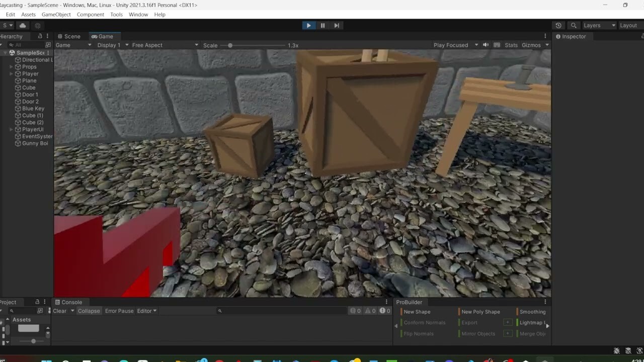Select Gunny Boi in the Hierarchy
Screen dimensions: 644x362
[34, 143]
